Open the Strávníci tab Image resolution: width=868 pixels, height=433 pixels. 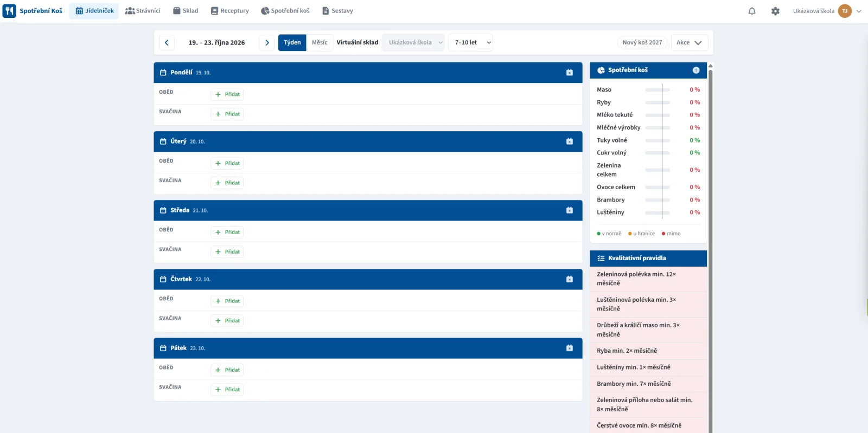click(x=143, y=11)
